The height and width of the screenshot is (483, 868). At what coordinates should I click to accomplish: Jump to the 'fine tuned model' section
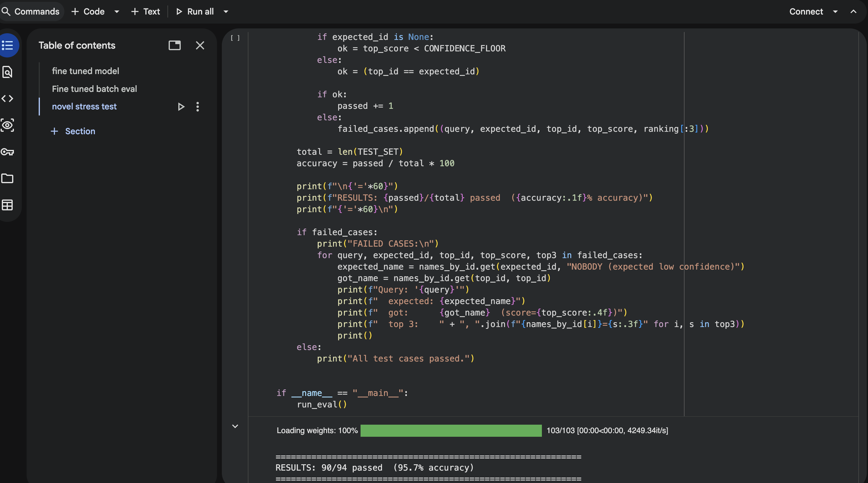tap(86, 71)
